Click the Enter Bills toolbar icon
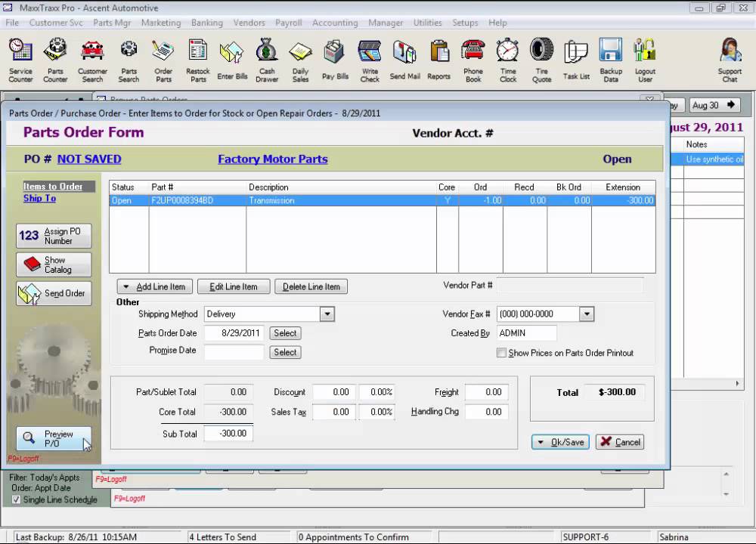Viewport: 756px width, 544px height. tap(232, 60)
